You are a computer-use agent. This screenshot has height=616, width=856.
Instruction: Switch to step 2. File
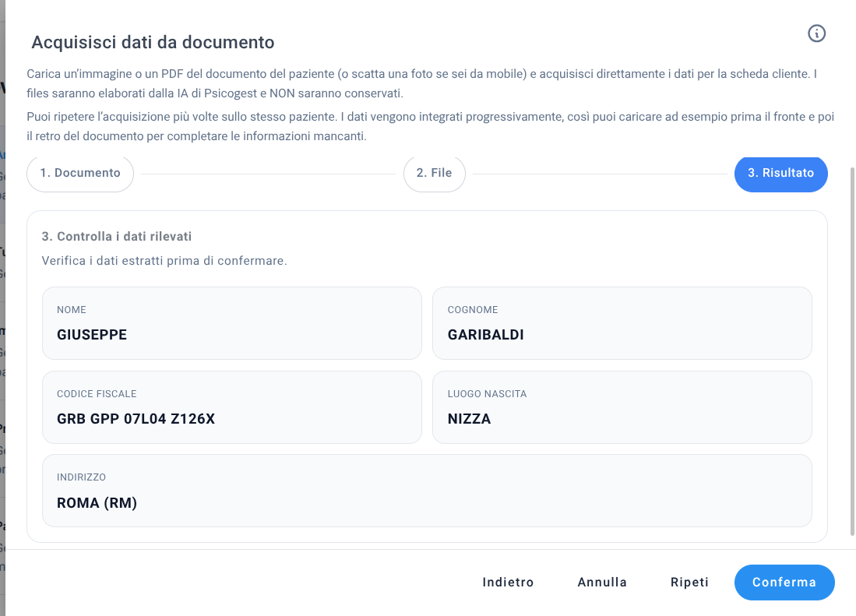click(x=434, y=173)
